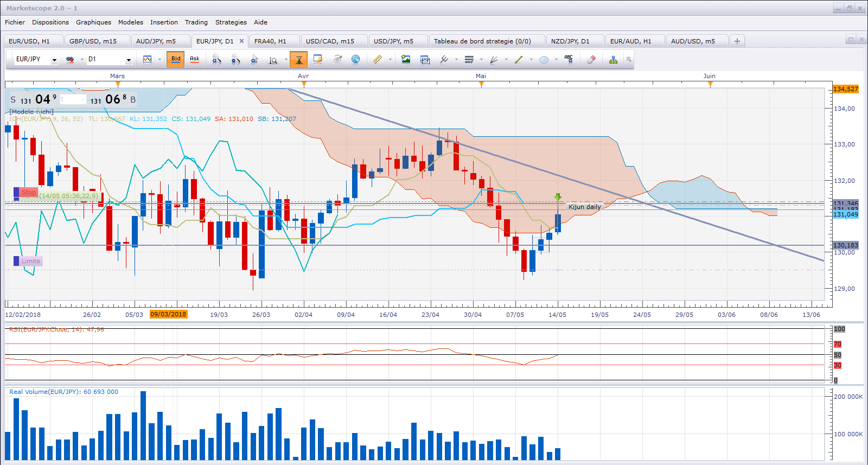Expand the Fibonacci fan dropdown arrow
The height and width of the screenshot is (465, 868).
(x=506, y=60)
